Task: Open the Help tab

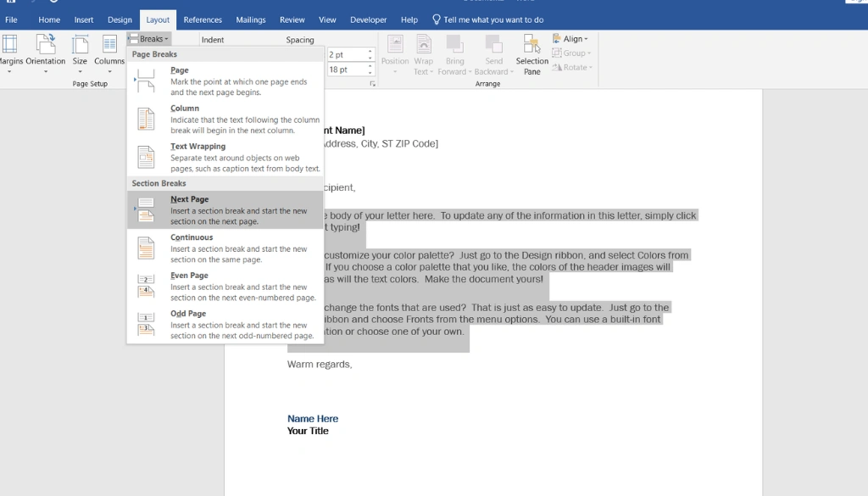Action: (x=409, y=20)
